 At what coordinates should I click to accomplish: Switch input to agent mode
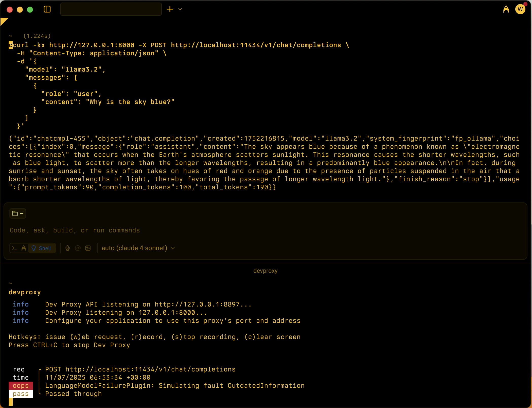pyautogui.click(x=24, y=248)
